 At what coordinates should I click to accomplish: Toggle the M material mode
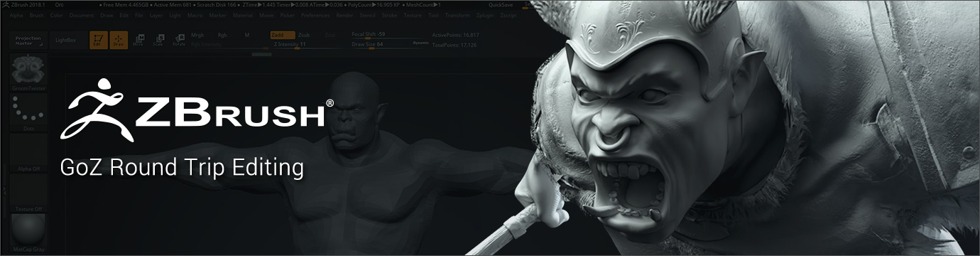(x=247, y=35)
